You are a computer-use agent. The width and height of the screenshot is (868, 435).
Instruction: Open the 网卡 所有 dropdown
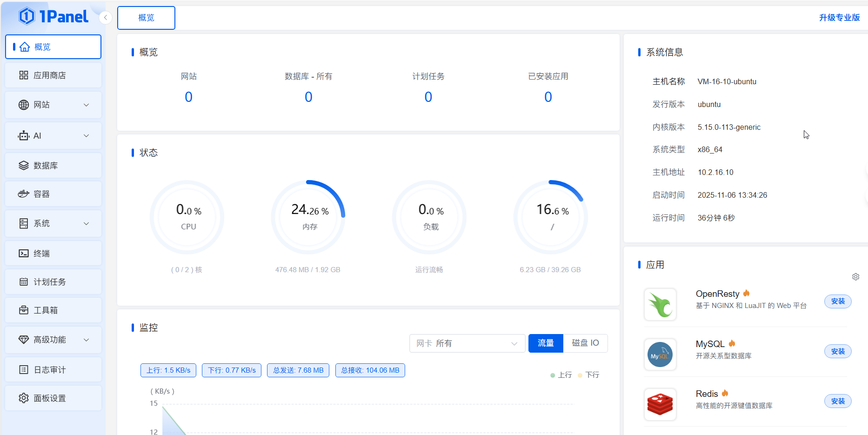467,343
